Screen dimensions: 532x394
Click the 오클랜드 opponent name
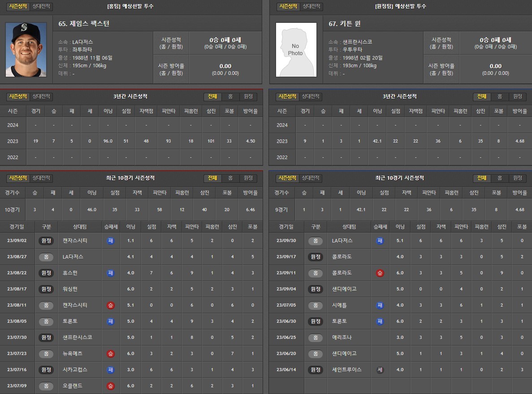coord(73,386)
